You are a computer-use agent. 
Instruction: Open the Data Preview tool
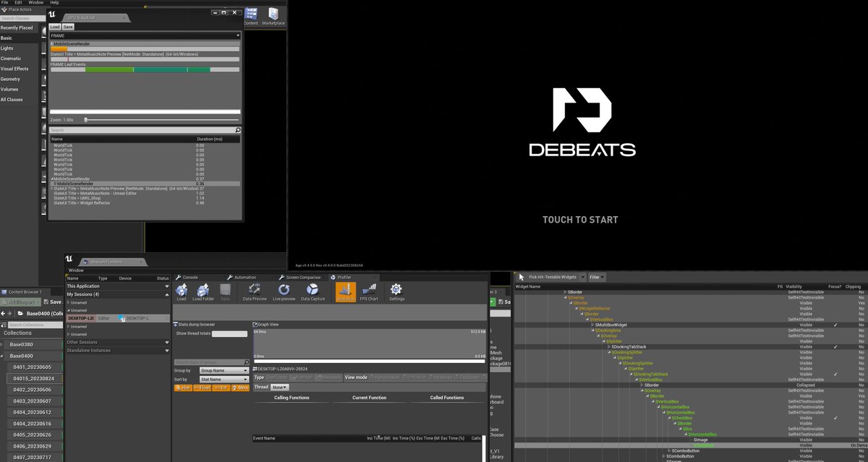pos(254,290)
